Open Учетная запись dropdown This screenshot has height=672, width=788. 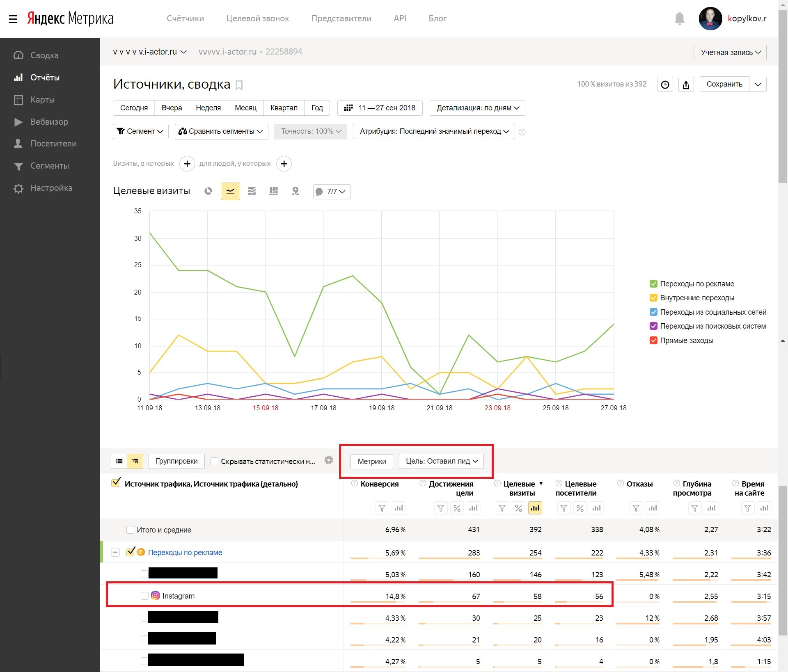(x=730, y=53)
